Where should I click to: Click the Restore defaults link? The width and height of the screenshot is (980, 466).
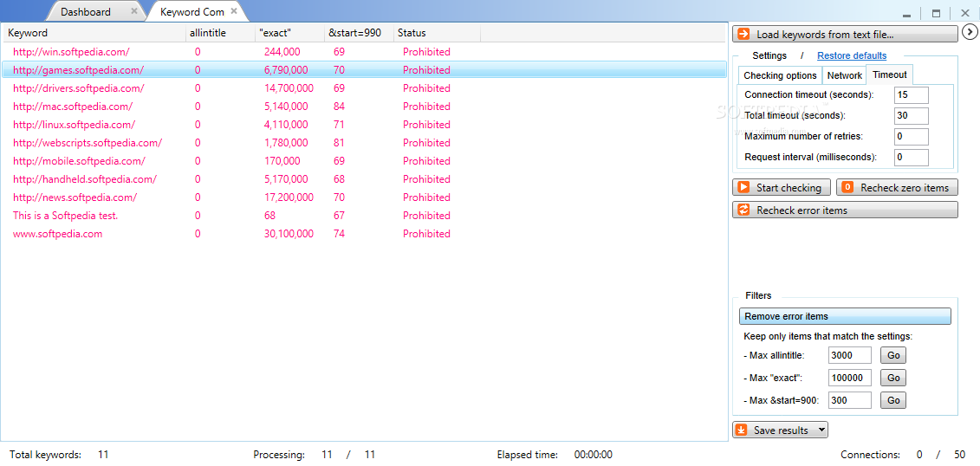(x=851, y=55)
